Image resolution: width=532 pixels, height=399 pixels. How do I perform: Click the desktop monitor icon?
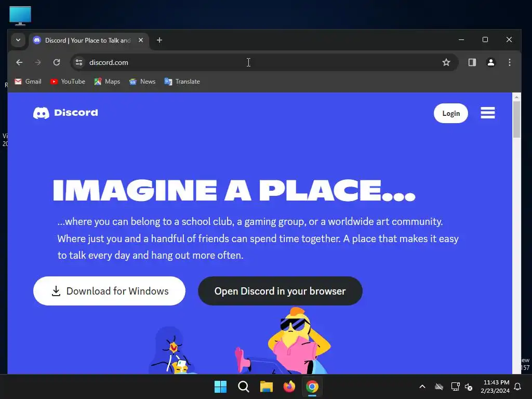coord(20,16)
